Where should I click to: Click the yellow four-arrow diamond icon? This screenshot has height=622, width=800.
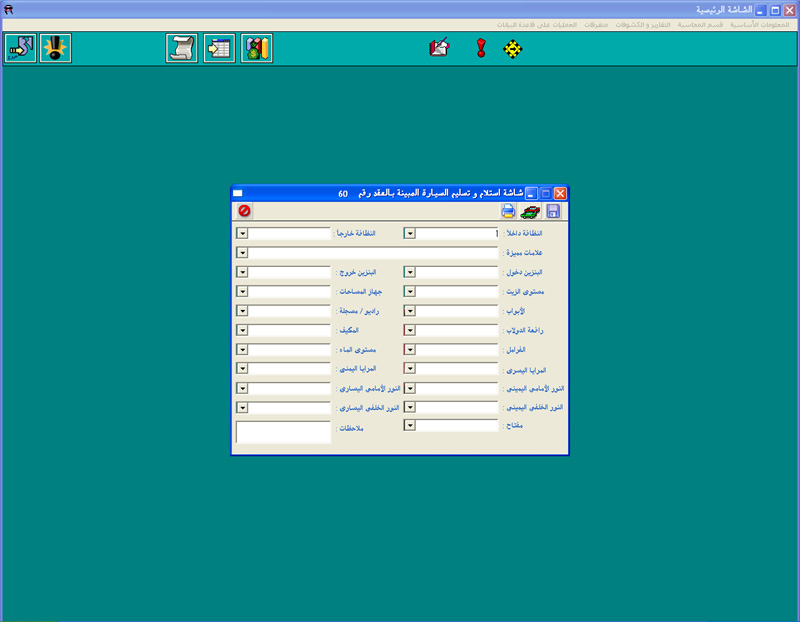pyautogui.click(x=513, y=48)
